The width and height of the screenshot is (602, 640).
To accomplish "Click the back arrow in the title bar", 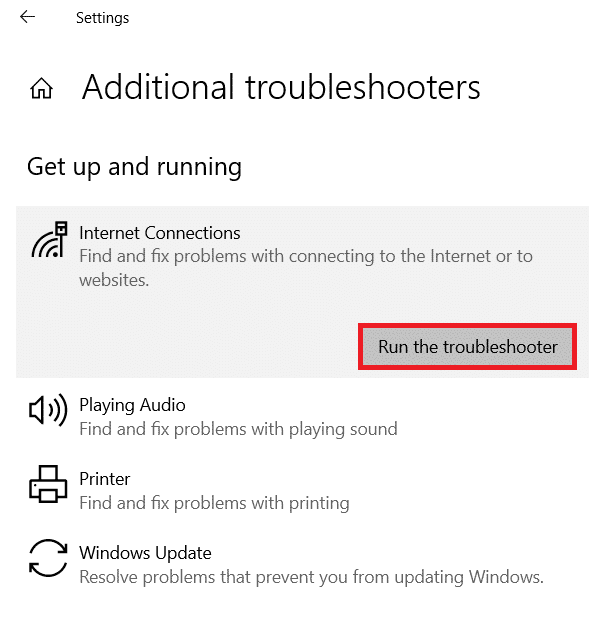I will (27, 17).
